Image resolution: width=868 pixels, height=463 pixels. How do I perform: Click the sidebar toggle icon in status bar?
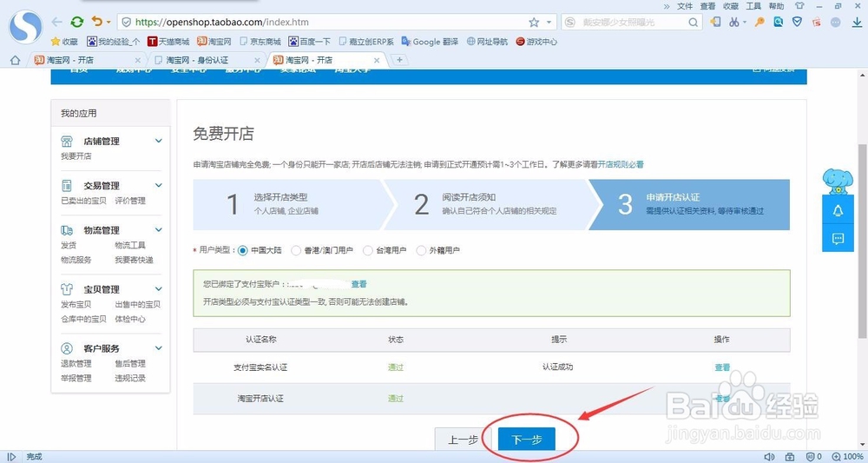[11, 457]
